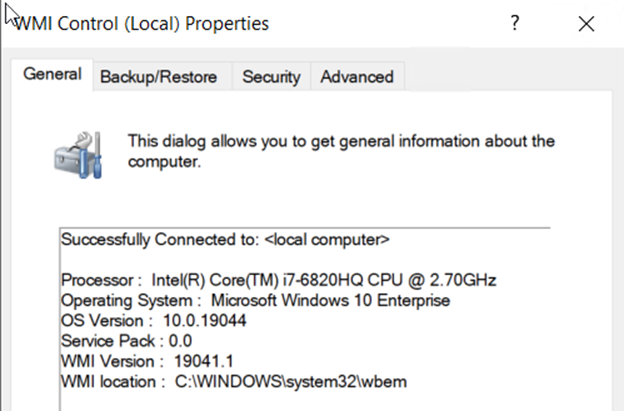Click the Successfully Connected to local computer line
The height and width of the screenshot is (411, 624).
tap(225, 240)
